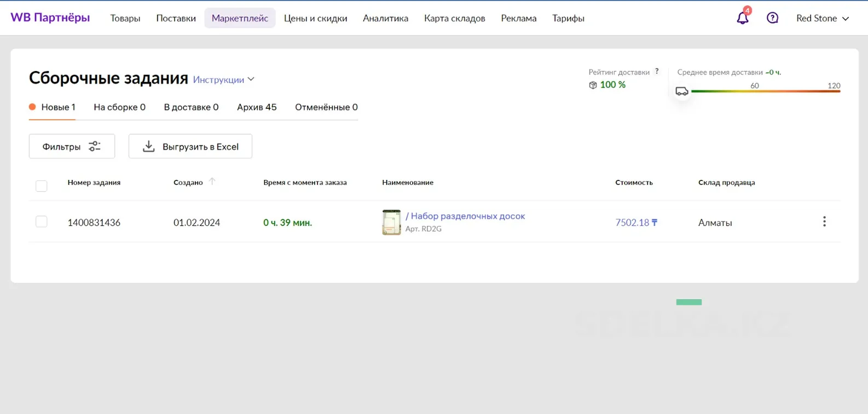Open the Набор разделочных досок product link

(465, 216)
